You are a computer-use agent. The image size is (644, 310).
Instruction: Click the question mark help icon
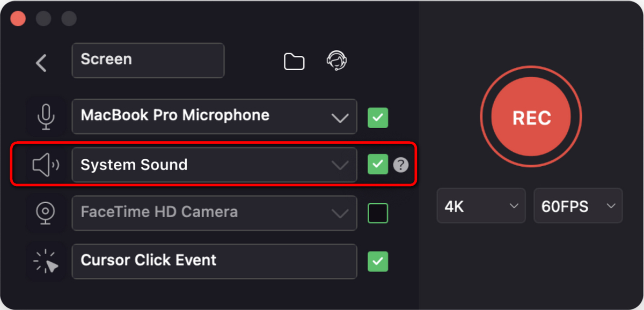coord(401,165)
